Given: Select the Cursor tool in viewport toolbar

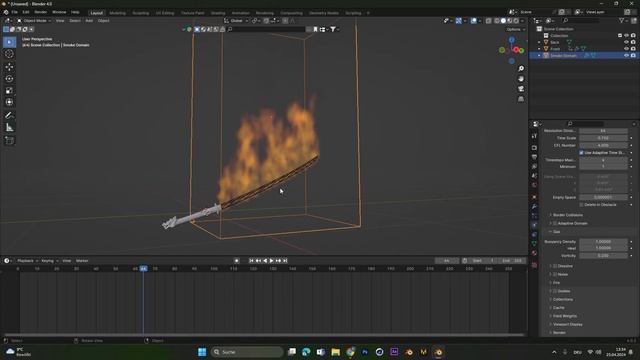Looking at the screenshot, I should point(9,54).
